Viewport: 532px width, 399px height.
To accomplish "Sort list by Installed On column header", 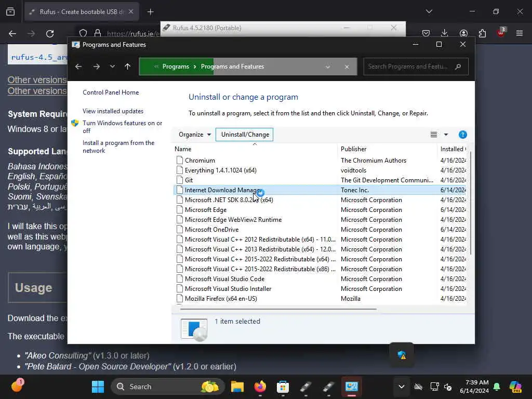I will pyautogui.click(x=453, y=149).
